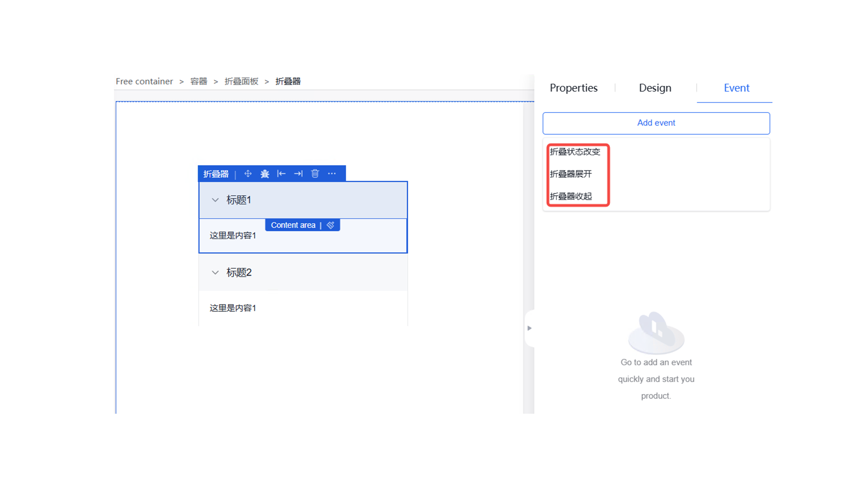
Task: Click 折叠器 in the breadcrumb
Action: [288, 81]
